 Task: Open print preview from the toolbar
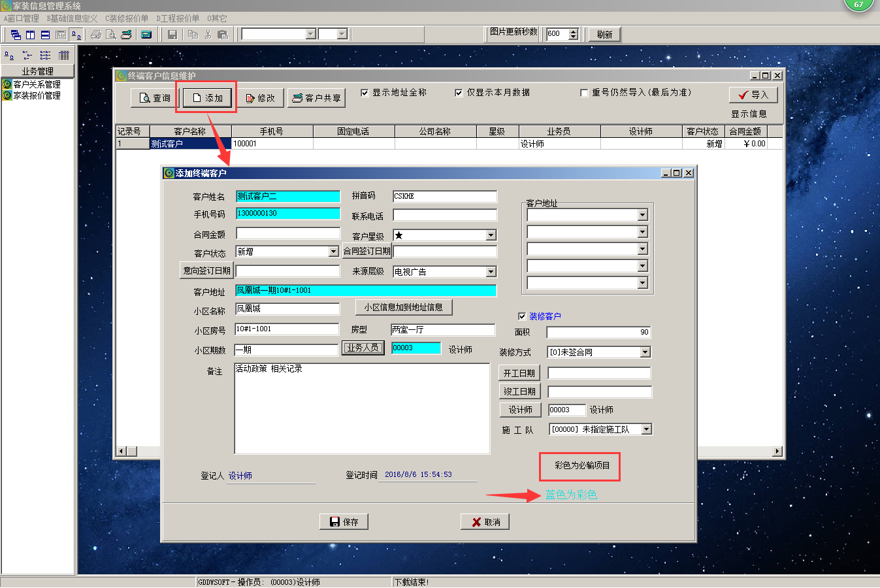(111, 35)
